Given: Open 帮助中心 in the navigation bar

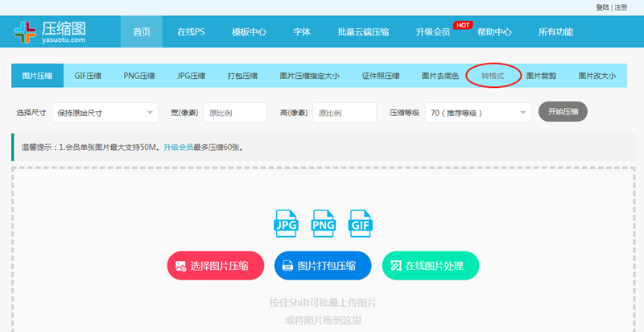Looking at the screenshot, I should [x=494, y=32].
